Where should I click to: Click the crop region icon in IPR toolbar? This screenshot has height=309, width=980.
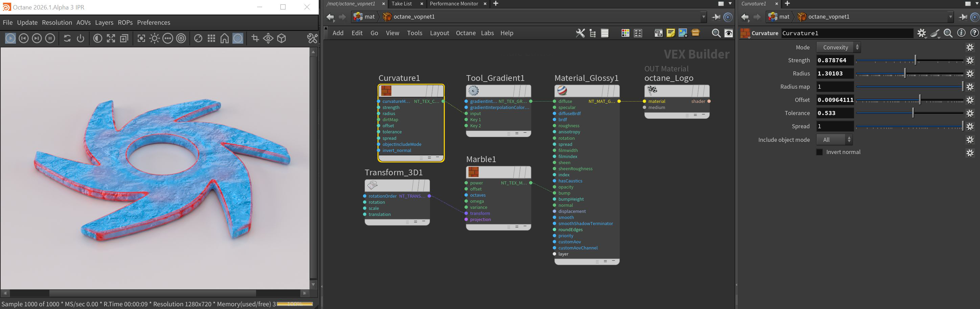255,39
